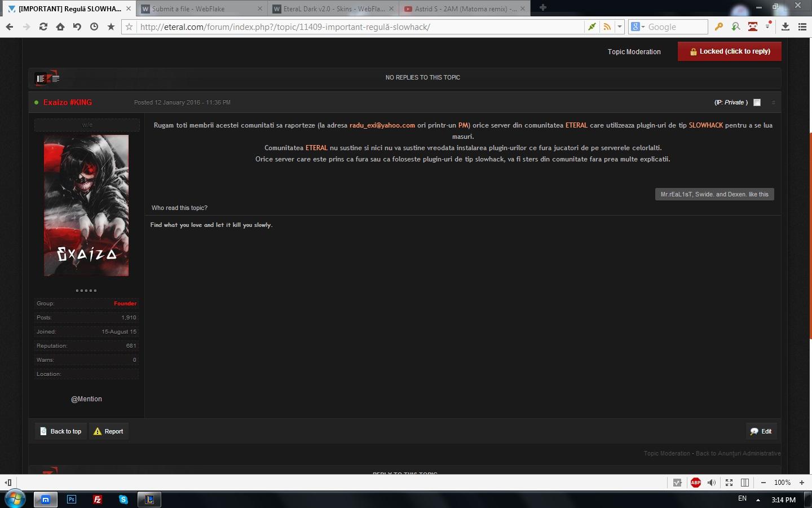Tick the post selection checkbox near IP: Private
This screenshot has height=508, width=812.
coord(757,102)
